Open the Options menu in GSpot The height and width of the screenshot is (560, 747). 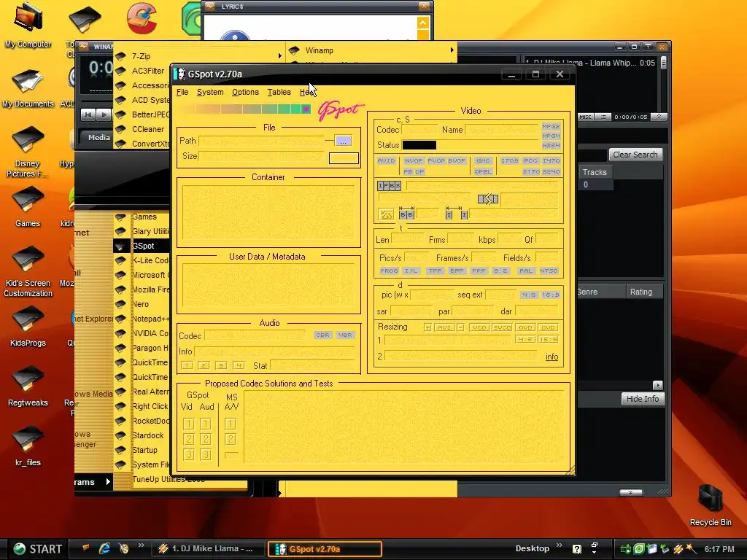click(x=245, y=93)
